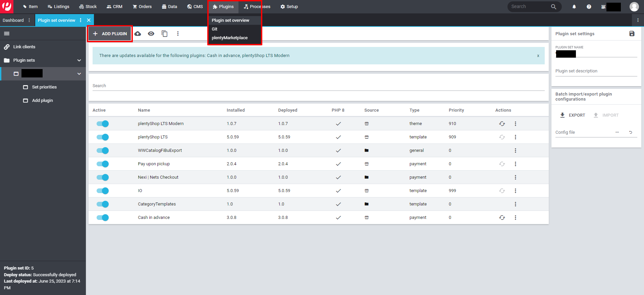Open the tab bar overflow menu

point(638,20)
